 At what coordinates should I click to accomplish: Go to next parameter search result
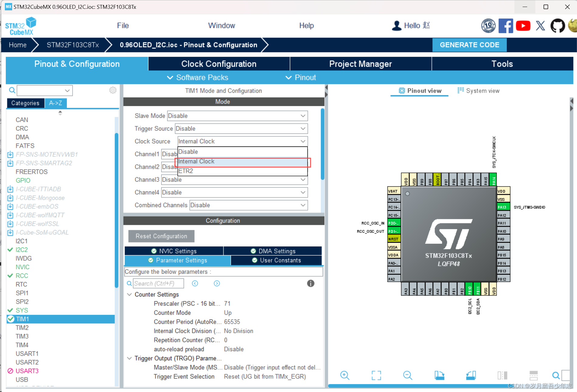point(217,283)
